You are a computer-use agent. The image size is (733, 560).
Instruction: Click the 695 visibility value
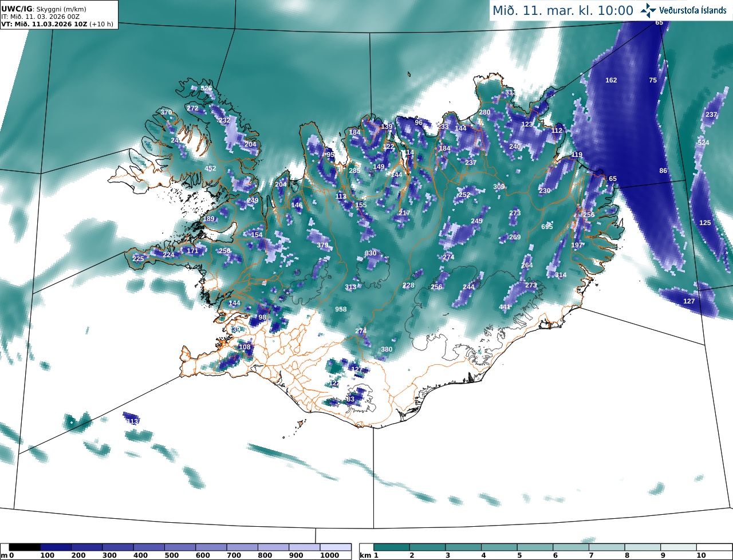[x=547, y=227]
